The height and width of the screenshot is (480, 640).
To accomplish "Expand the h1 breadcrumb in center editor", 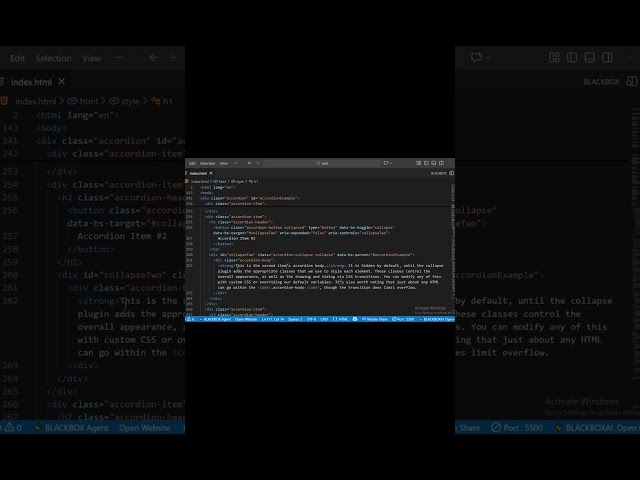I will [253, 182].
